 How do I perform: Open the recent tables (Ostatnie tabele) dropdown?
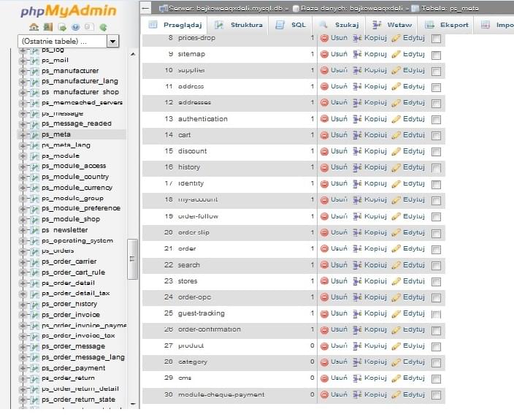pyautogui.click(x=112, y=42)
